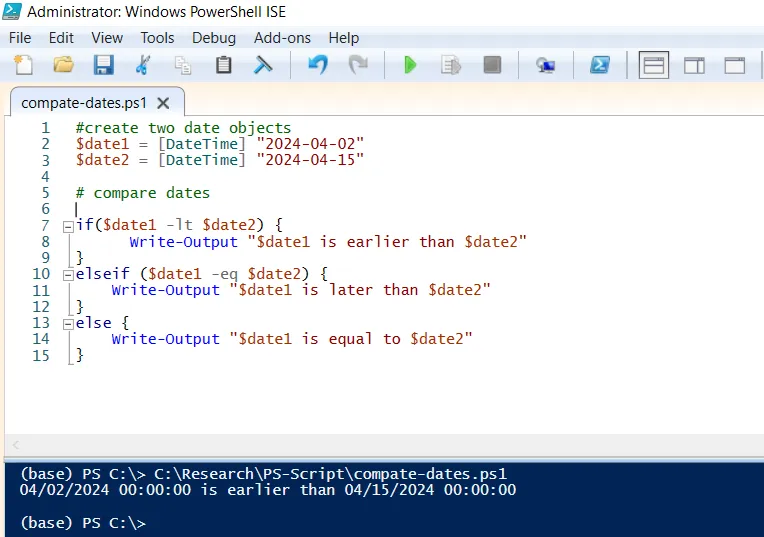Click the Run Selection icon
This screenshot has height=537, width=764.
click(x=451, y=66)
